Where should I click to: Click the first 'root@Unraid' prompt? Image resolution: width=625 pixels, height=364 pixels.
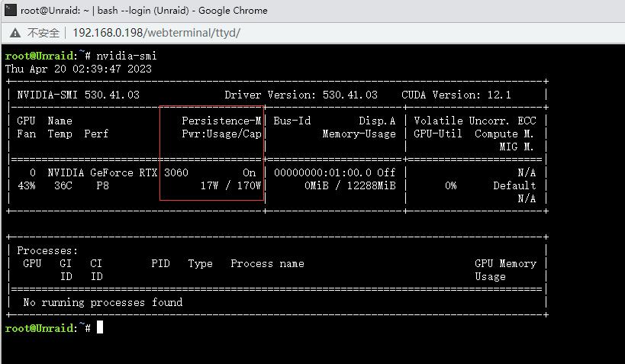[x=40, y=56]
